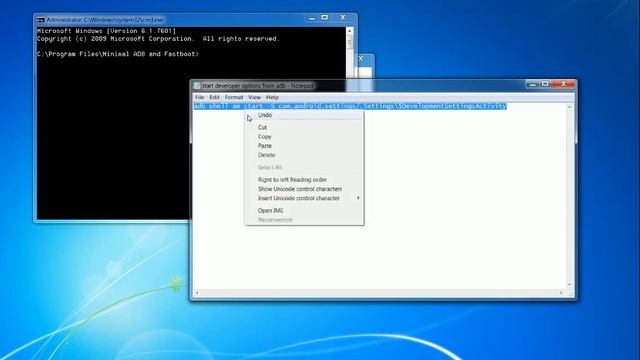Click Notepad horizontal scrollbar right arrow
The image size is (640, 360).
[561, 293]
